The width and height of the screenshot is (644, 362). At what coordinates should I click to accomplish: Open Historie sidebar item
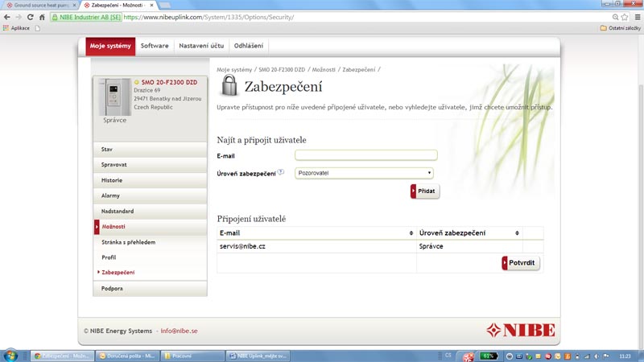(151, 180)
